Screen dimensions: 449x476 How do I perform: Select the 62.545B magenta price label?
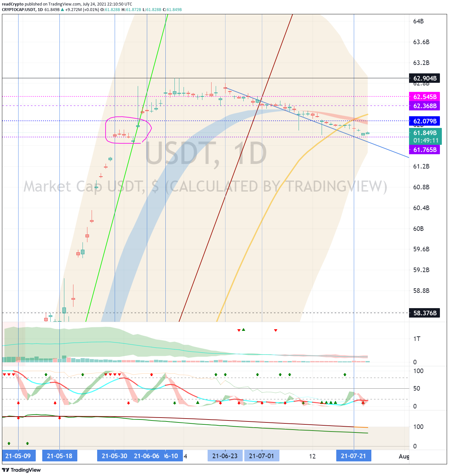click(x=424, y=97)
